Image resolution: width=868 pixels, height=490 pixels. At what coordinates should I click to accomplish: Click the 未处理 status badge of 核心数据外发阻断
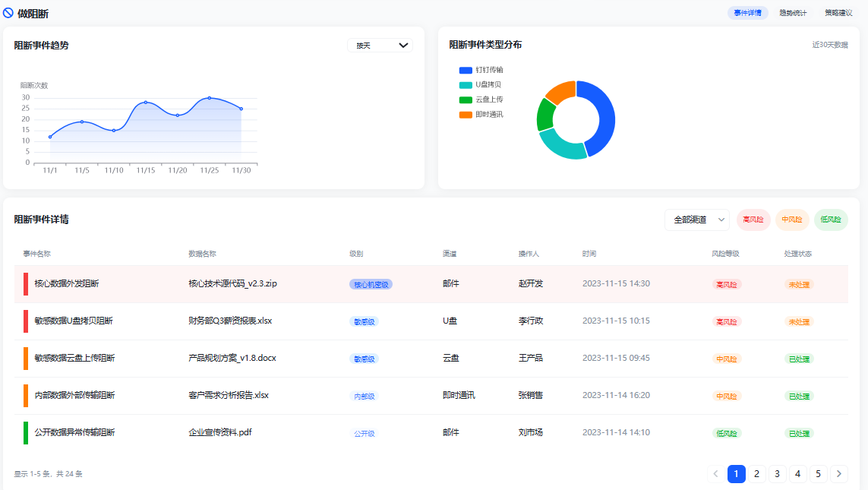(800, 283)
